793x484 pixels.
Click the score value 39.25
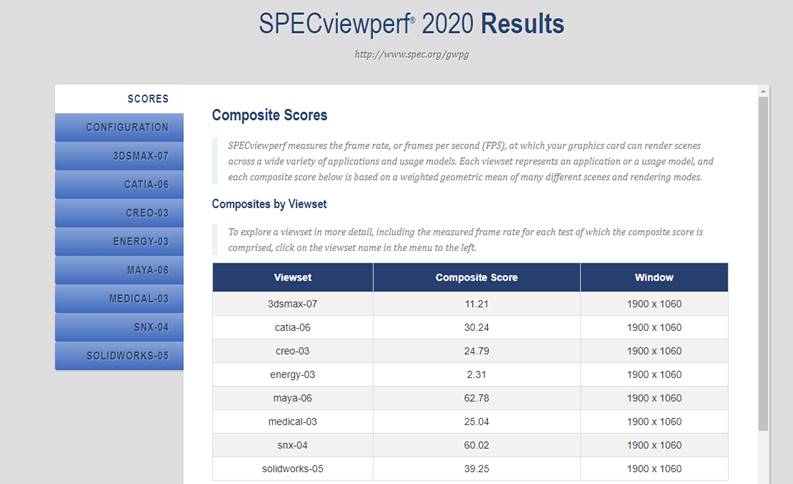[x=476, y=468]
